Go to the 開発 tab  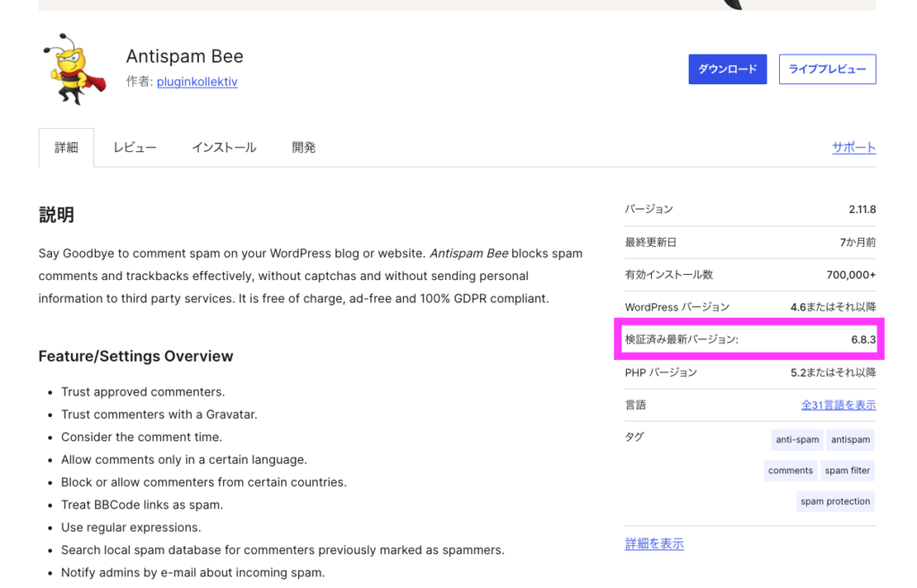click(304, 148)
